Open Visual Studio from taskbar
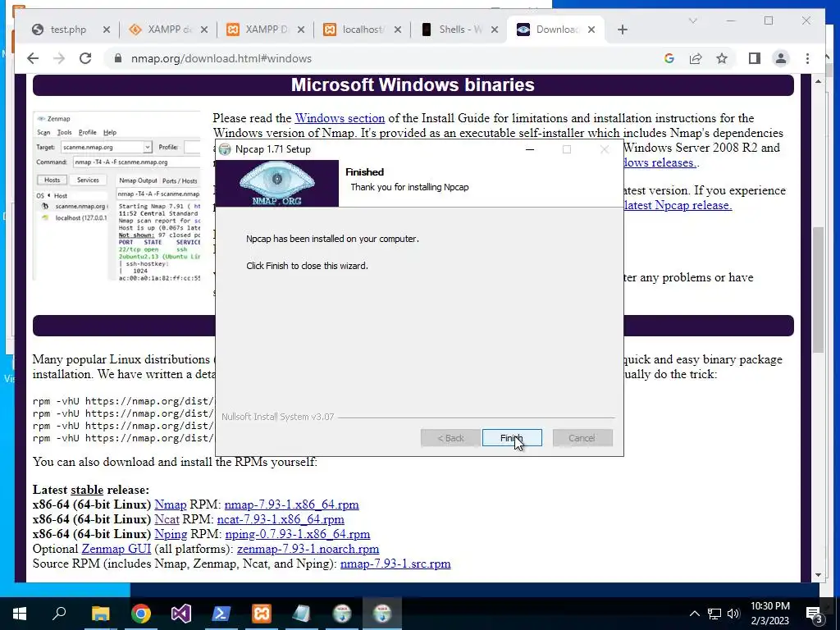The width and height of the screenshot is (840, 630). [181, 614]
